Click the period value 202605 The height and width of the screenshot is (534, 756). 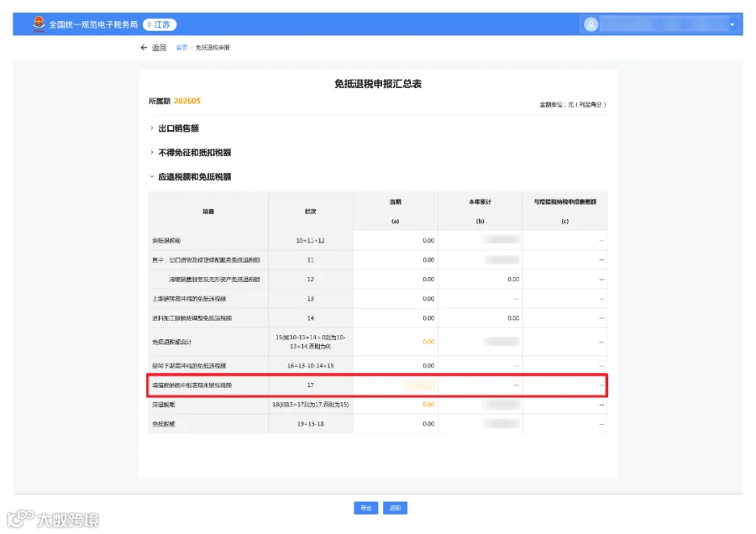point(187,101)
